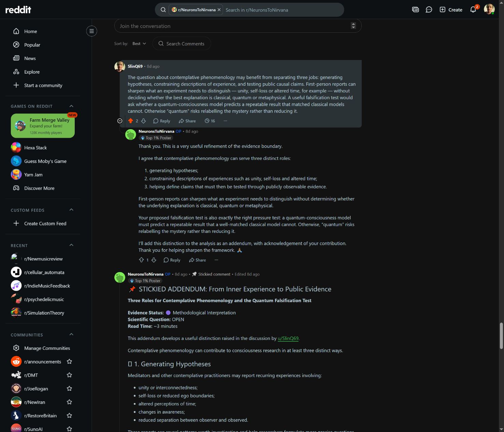
Task: Open r/psychedelicmusic from Recent
Action: tap(43, 299)
